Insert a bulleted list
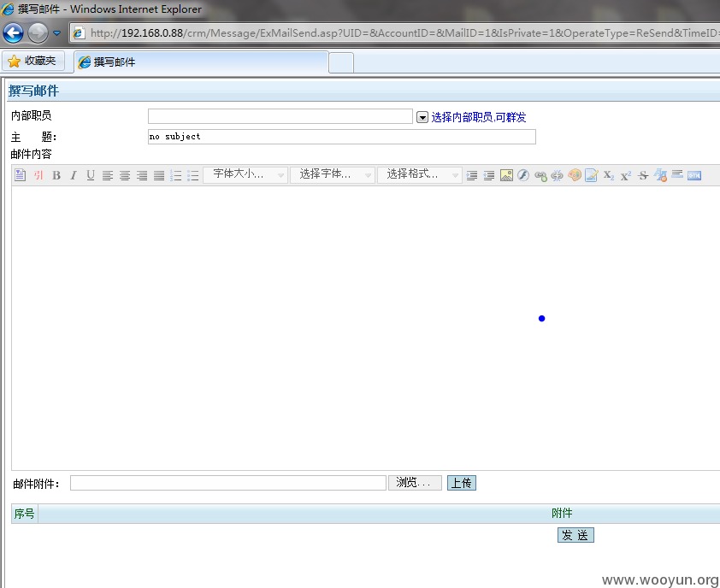 tap(193, 175)
